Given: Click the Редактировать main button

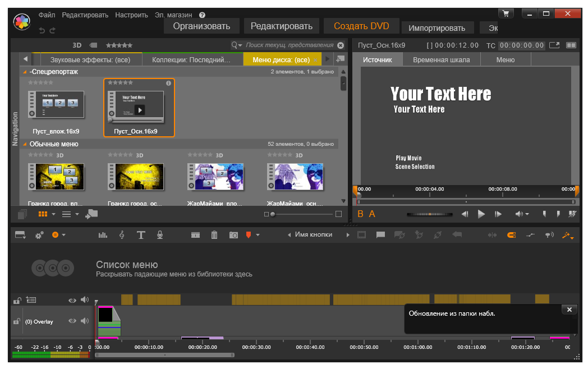Looking at the screenshot, I should pos(281,26).
